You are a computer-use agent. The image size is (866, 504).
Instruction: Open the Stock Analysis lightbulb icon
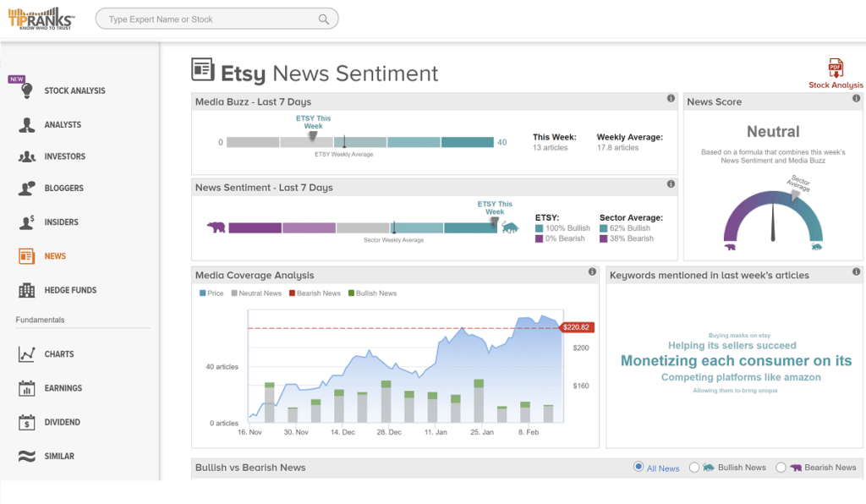[x=26, y=91]
